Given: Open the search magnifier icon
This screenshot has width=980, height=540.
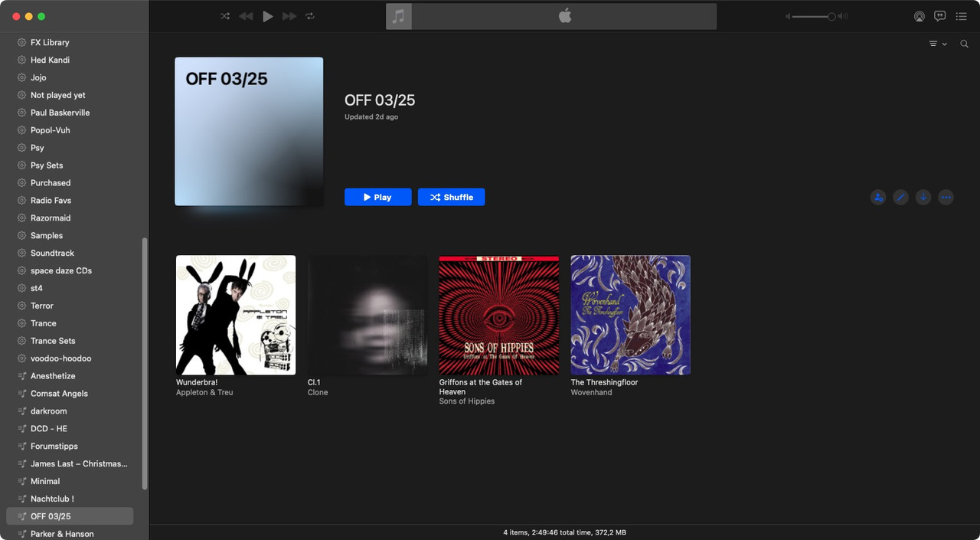Looking at the screenshot, I should coord(965,44).
